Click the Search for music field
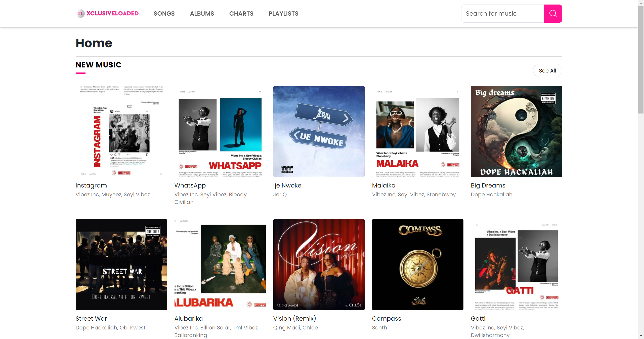The height and width of the screenshot is (339, 644). [x=502, y=14]
